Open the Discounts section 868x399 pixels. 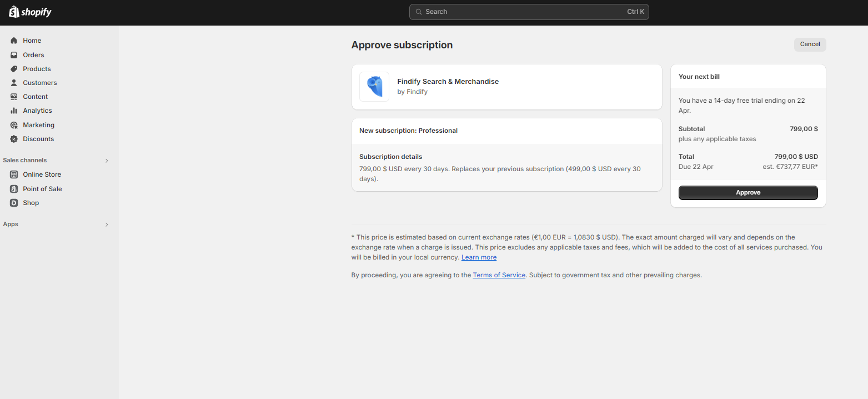pos(38,138)
